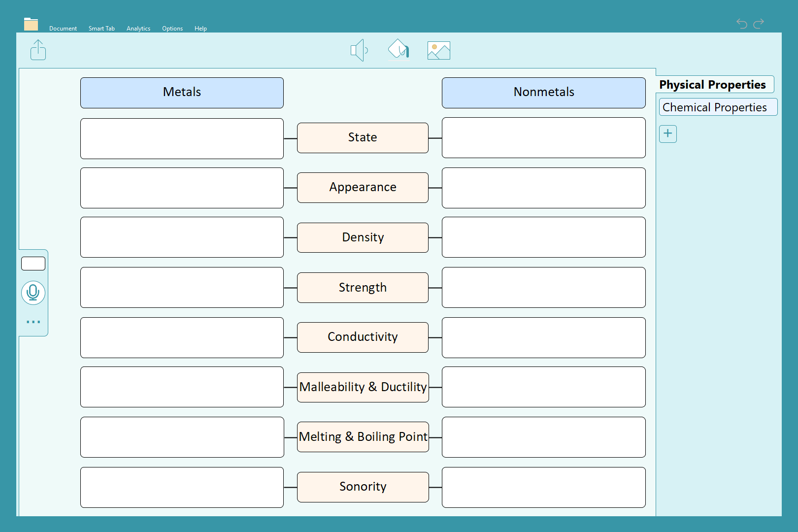Image resolution: width=798 pixels, height=532 pixels.
Task: Add a new tab with the plus button
Action: coord(667,133)
